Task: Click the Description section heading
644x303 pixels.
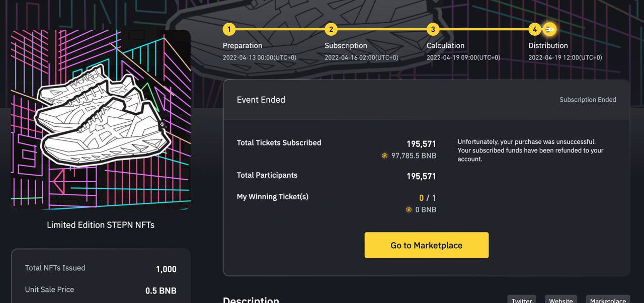Action: (251, 299)
